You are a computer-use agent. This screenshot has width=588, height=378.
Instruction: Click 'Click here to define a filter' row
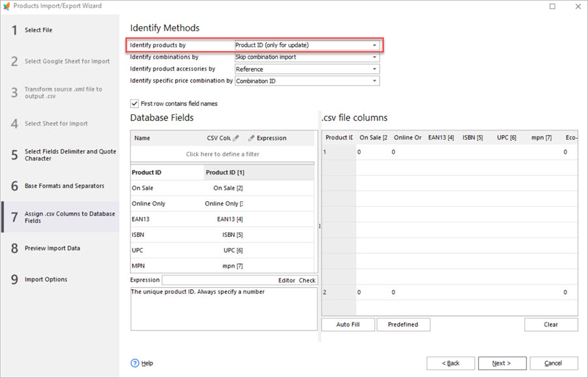[x=222, y=154]
